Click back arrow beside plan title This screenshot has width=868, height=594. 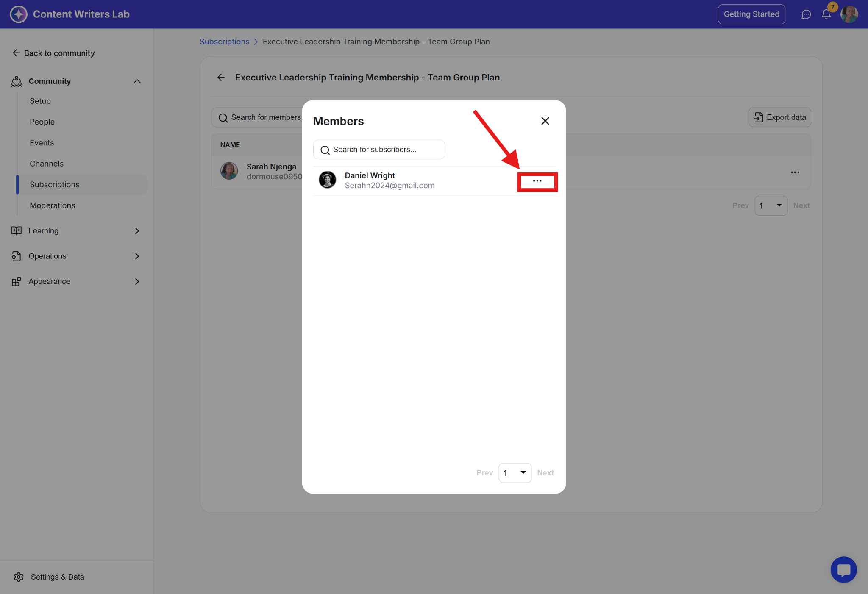pos(221,78)
